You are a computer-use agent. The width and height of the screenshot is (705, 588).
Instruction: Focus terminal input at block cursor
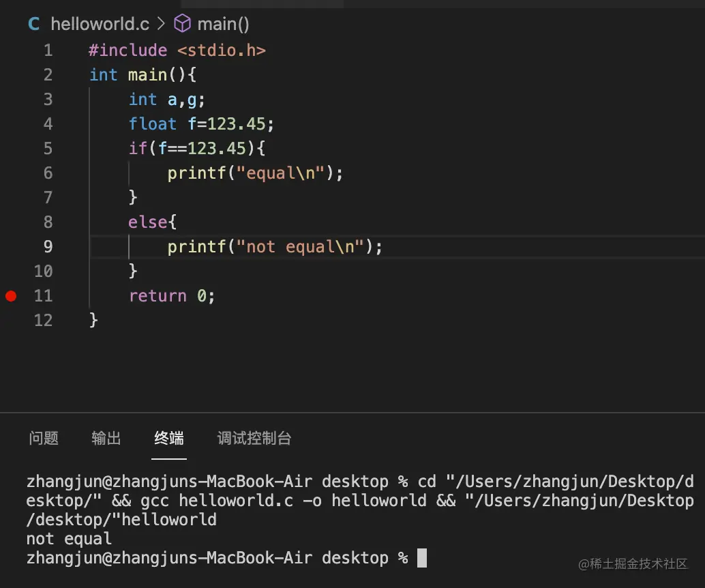pyautogui.click(x=422, y=558)
